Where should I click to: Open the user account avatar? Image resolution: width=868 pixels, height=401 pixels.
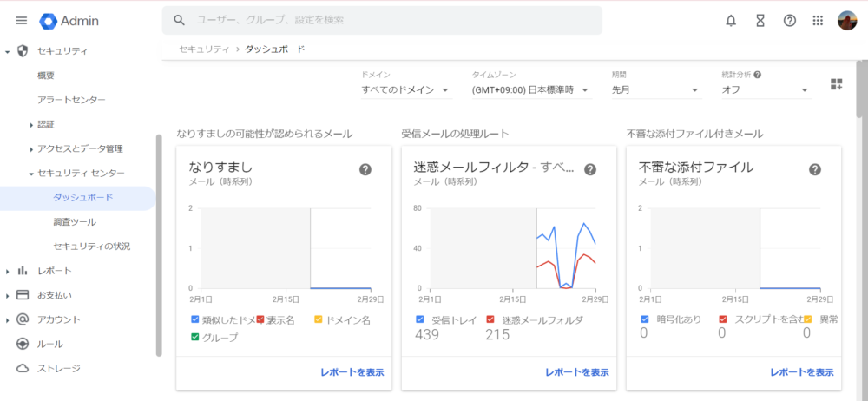tap(847, 21)
